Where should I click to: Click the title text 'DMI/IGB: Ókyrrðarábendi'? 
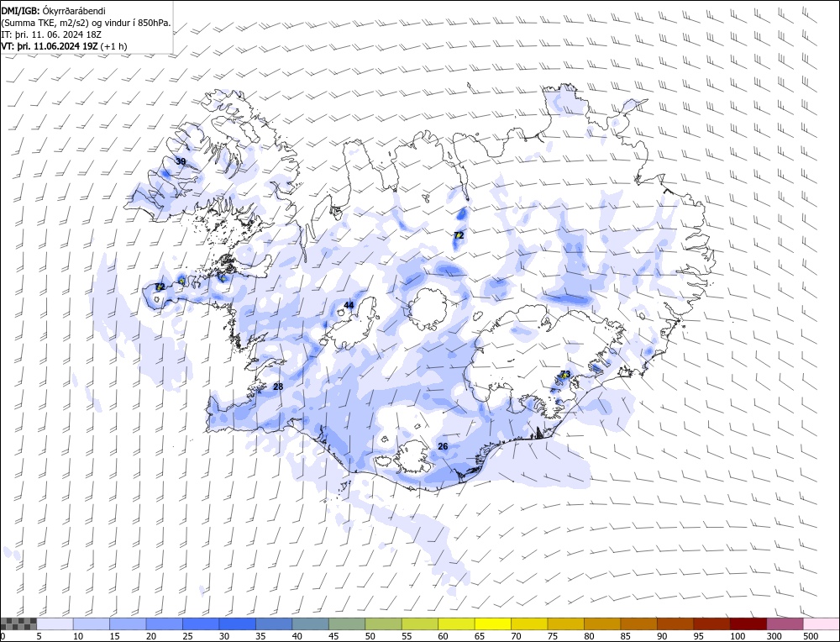tap(54, 11)
